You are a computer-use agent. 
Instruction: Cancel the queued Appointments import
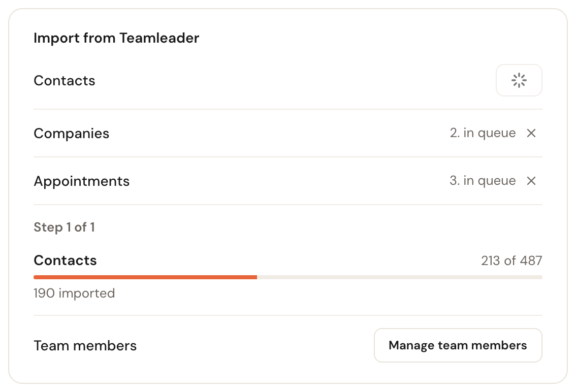tap(531, 181)
